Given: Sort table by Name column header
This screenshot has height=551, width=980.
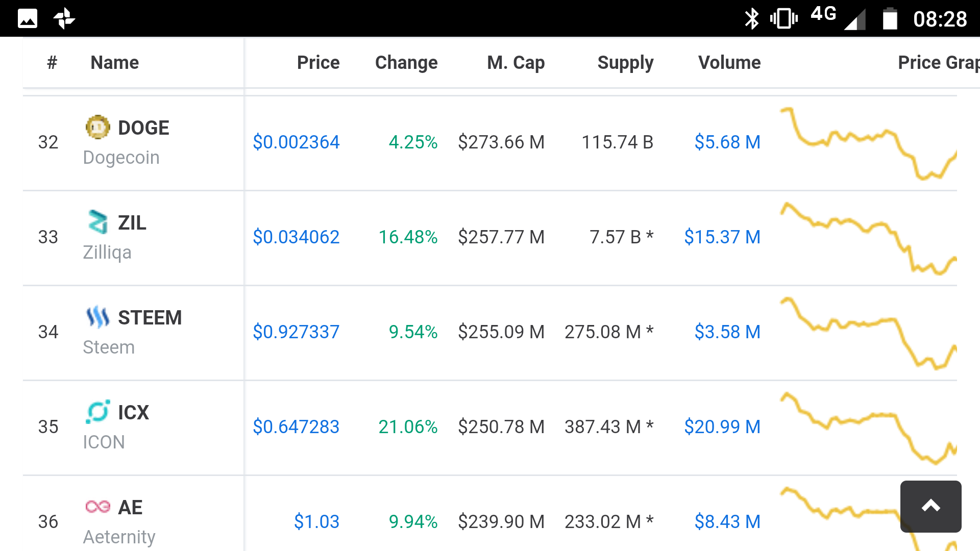Looking at the screenshot, I should tap(115, 62).
